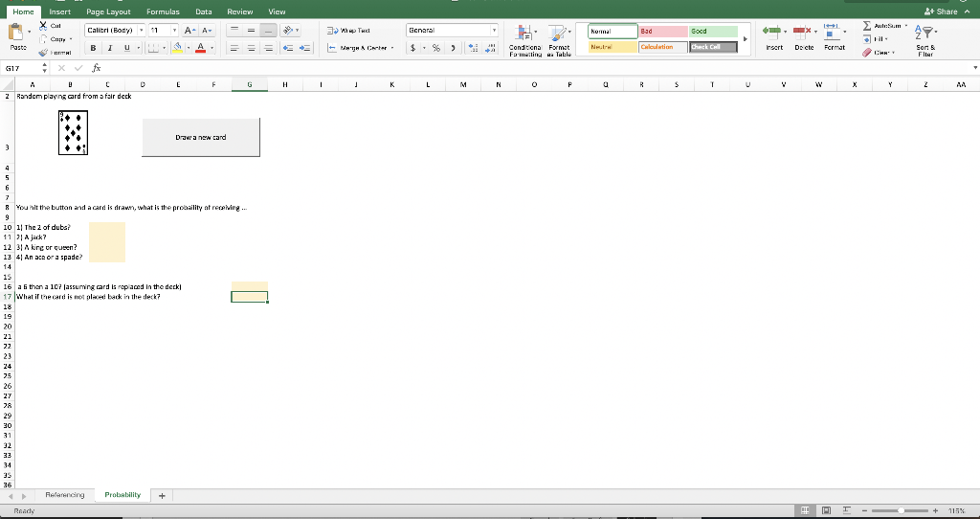Image resolution: width=980 pixels, height=519 pixels.
Task: Apply percent style
Action: click(x=435, y=48)
